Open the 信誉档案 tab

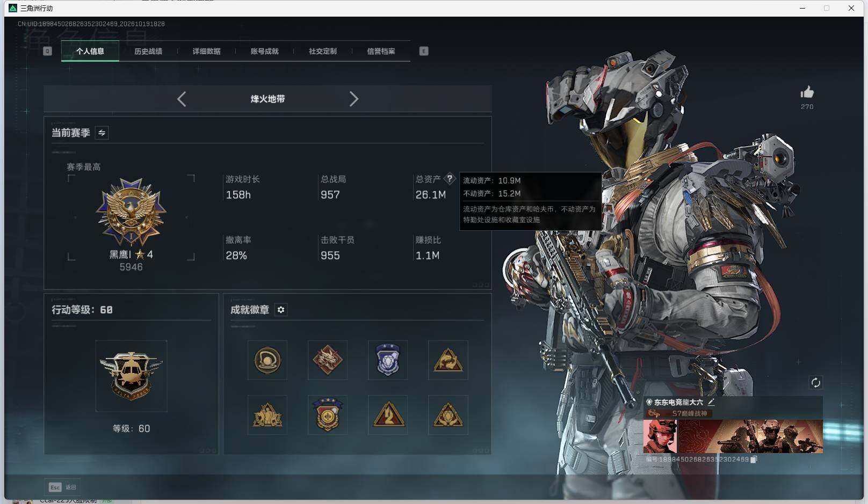click(x=381, y=51)
